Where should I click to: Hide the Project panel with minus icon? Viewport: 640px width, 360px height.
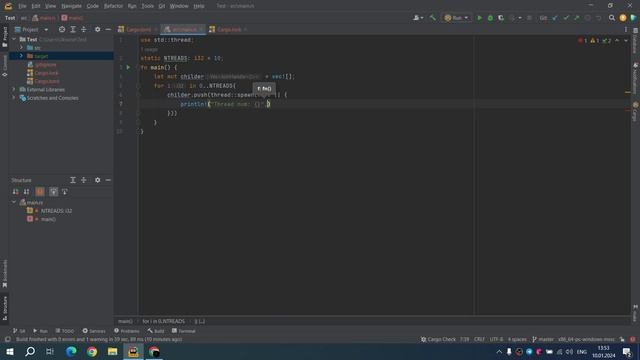pyautogui.click(x=108, y=29)
